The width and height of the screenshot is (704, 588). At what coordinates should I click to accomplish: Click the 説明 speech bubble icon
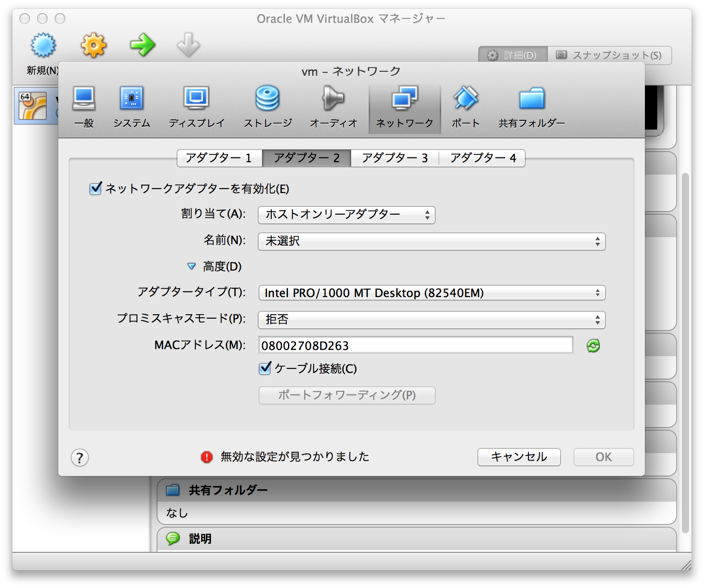tap(172, 538)
